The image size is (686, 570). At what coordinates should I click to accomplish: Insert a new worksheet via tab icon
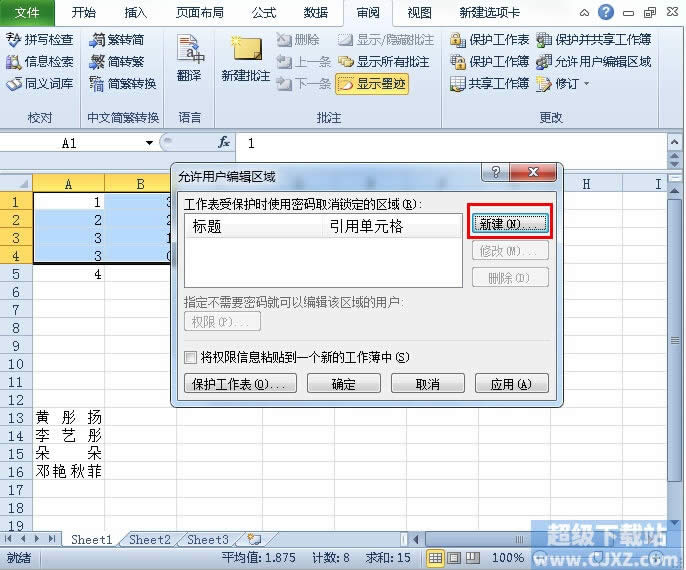tap(254, 539)
